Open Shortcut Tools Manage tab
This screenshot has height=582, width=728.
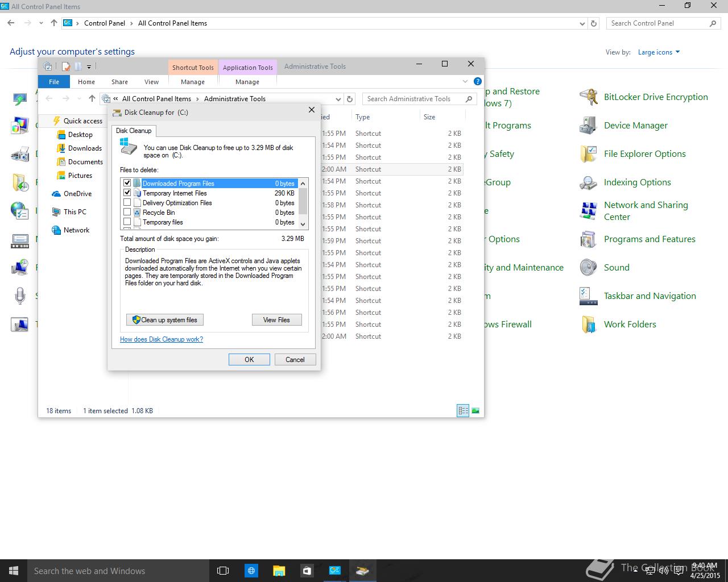click(x=193, y=82)
